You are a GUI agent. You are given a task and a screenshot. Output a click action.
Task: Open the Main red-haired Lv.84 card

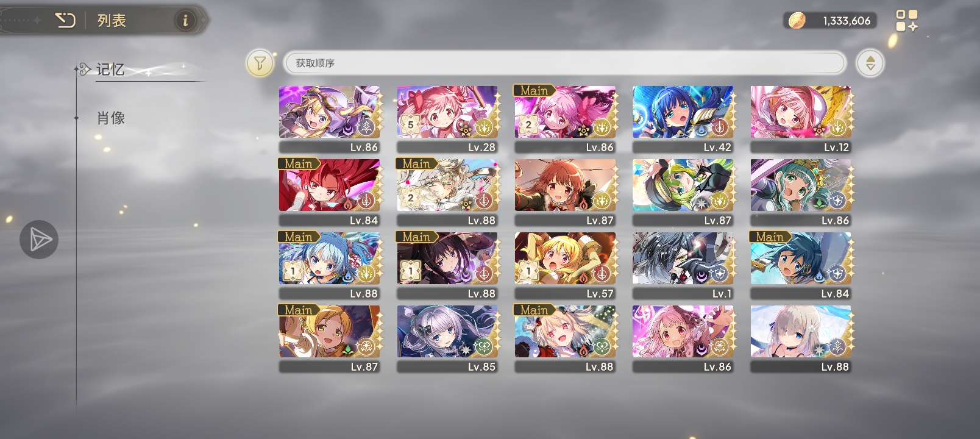click(330, 192)
